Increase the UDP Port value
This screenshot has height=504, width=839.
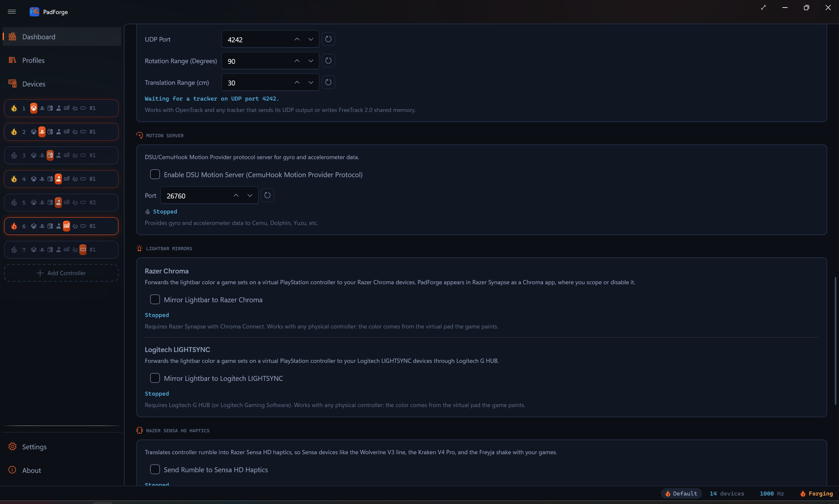coord(297,39)
